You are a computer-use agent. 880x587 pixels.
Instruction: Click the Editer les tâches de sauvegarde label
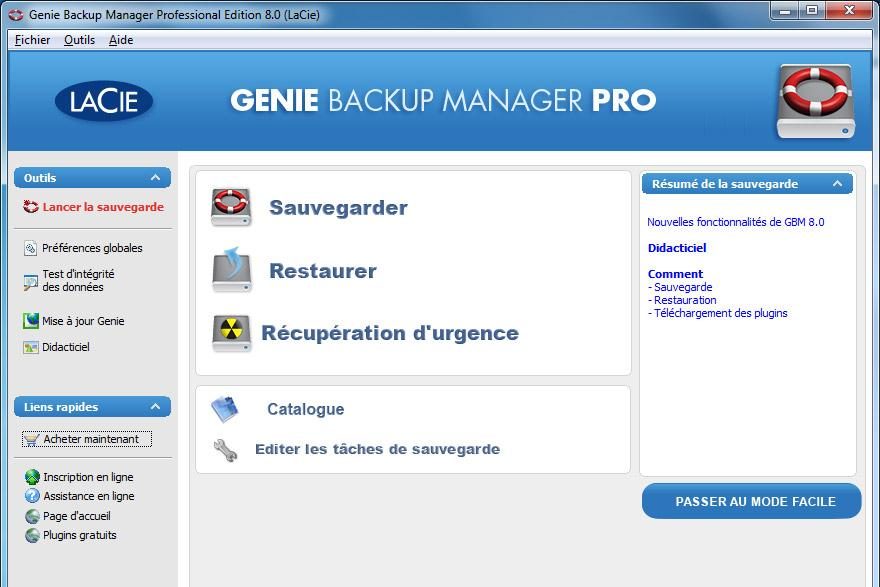tap(378, 450)
